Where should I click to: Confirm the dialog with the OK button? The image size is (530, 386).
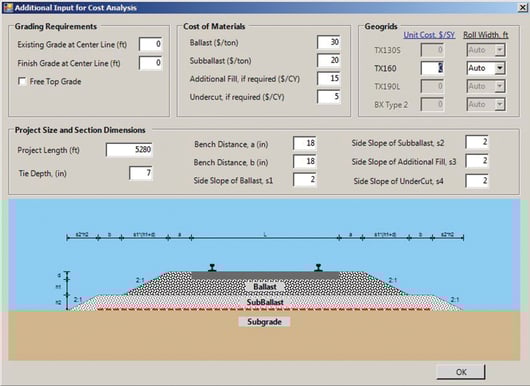[x=461, y=372]
